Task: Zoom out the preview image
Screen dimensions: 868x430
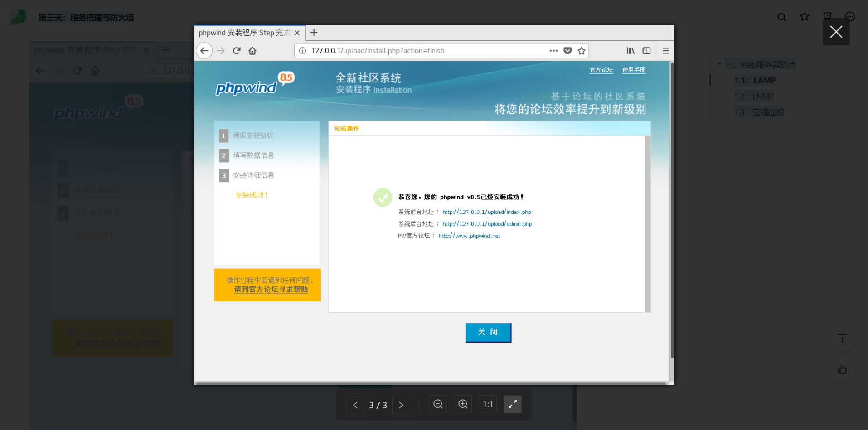Action: tap(438, 404)
